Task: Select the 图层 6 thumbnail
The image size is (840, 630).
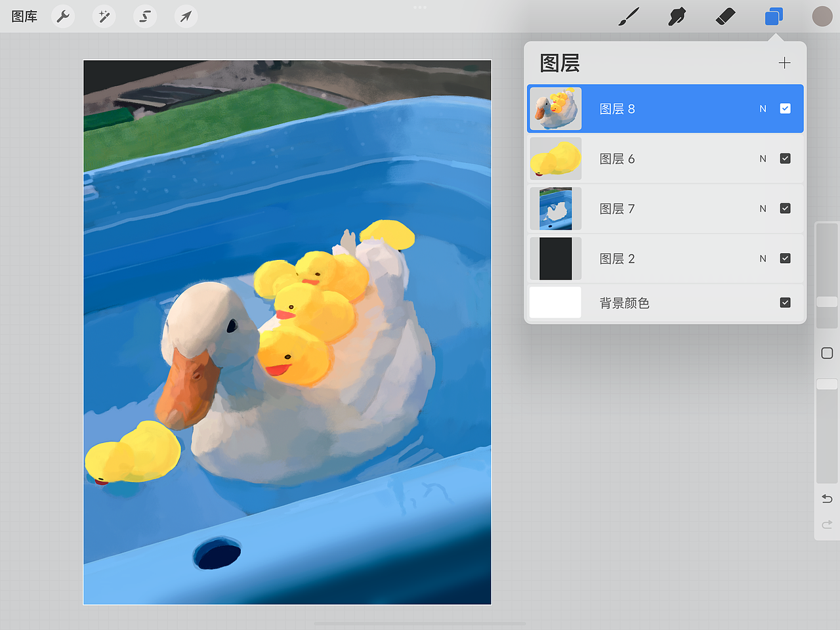Action: point(555,159)
